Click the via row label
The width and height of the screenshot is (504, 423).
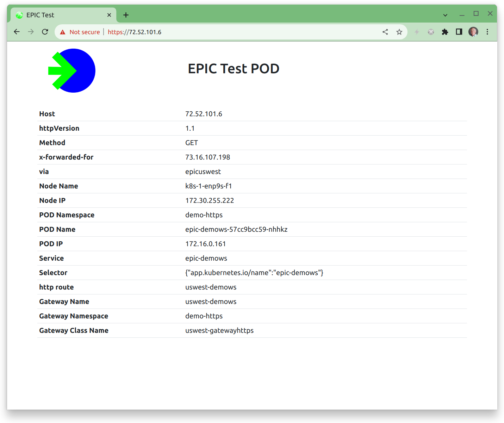point(44,172)
